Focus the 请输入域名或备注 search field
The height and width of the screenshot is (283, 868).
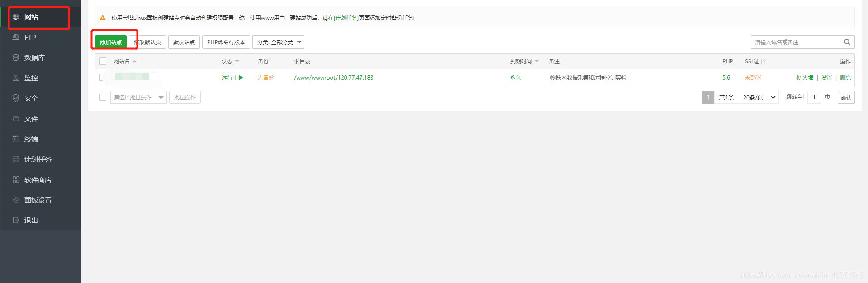click(796, 42)
